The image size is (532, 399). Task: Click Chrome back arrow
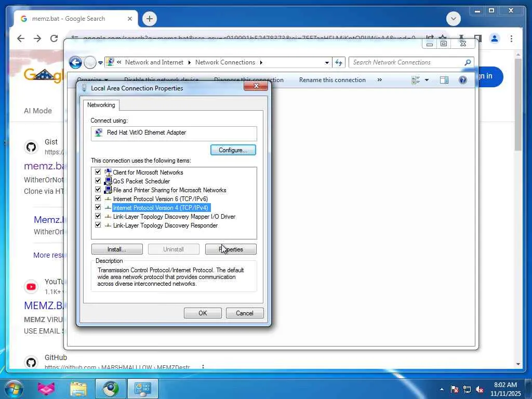[x=21, y=38]
